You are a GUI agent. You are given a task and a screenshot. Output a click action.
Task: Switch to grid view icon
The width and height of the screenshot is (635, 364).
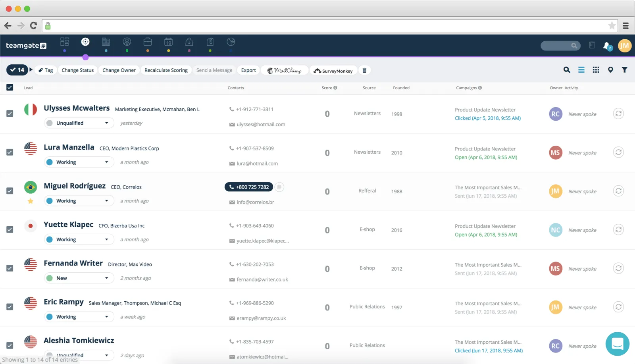click(x=596, y=70)
